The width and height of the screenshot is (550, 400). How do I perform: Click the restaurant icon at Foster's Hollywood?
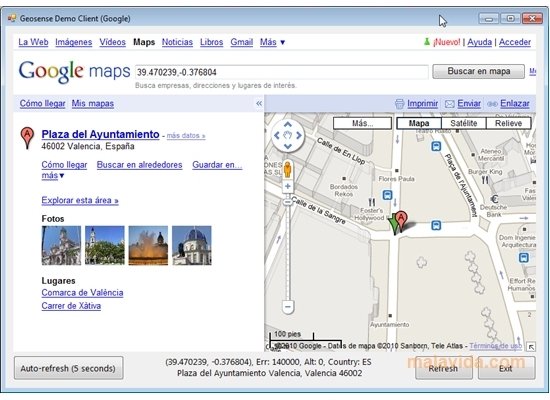[372, 202]
